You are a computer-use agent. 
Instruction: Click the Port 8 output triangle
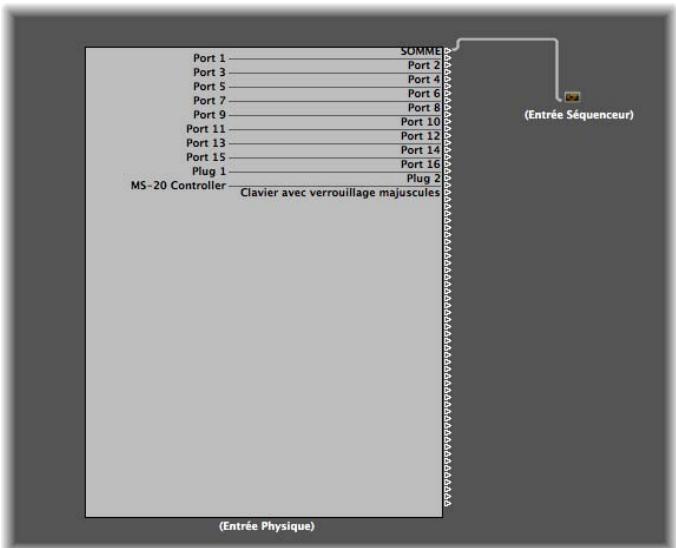point(448,108)
